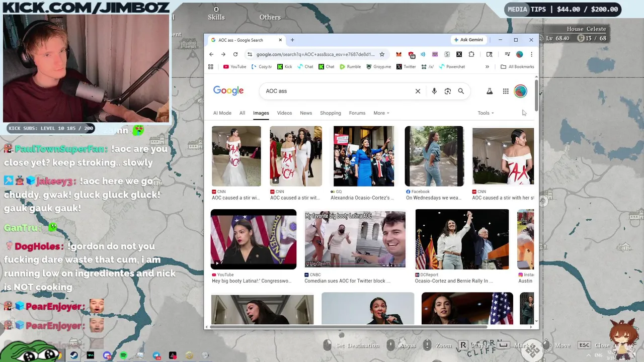Screen dimensions: 644x362
Task: Open the media control icon in Chrome toolbar
Action: click(x=508, y=54)
